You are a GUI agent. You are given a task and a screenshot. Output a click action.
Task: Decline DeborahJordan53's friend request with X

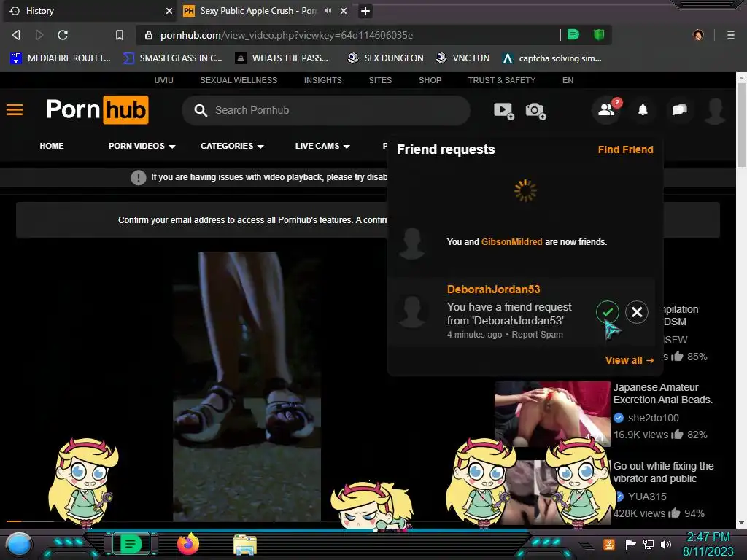tap(637, 312)
